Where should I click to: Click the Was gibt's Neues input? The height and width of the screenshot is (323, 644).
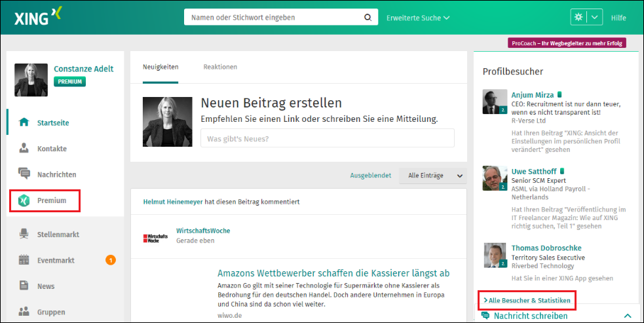click(328, 138)
